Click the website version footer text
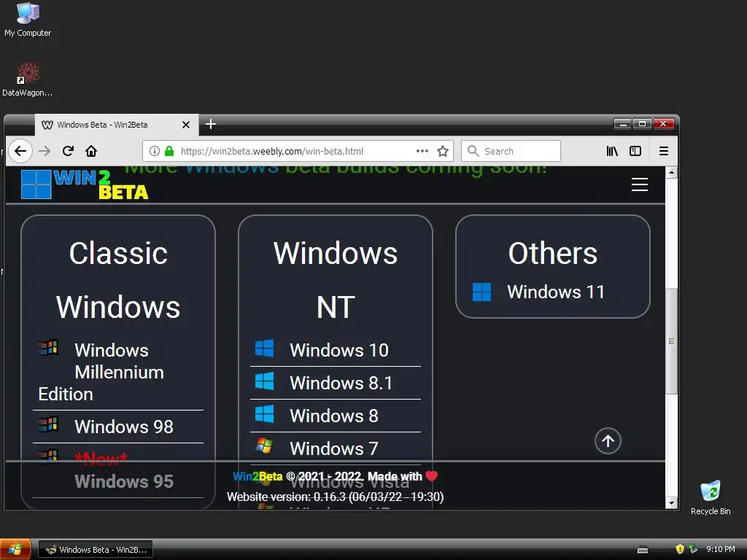The width and height of the screenshot is (747, 560). pos(336,497)
